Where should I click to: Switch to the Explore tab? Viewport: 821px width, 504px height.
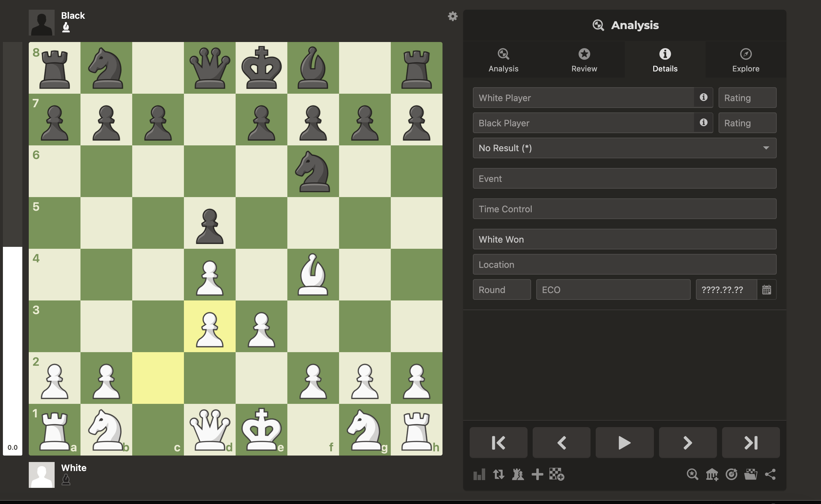click(x=745, y=60)
